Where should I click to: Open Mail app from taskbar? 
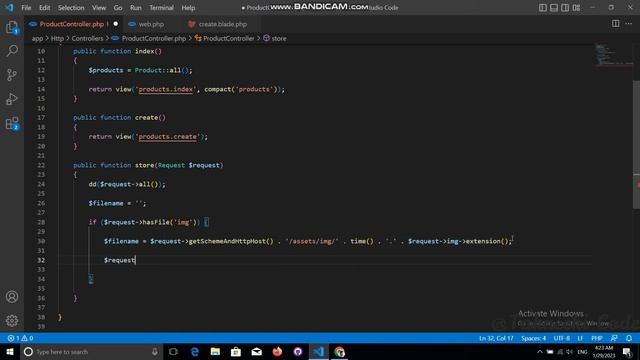coord(256,352)
